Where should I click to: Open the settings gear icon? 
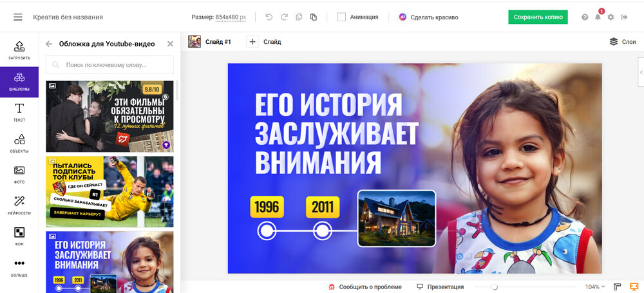pyautogui.click(x=611, y=17)
